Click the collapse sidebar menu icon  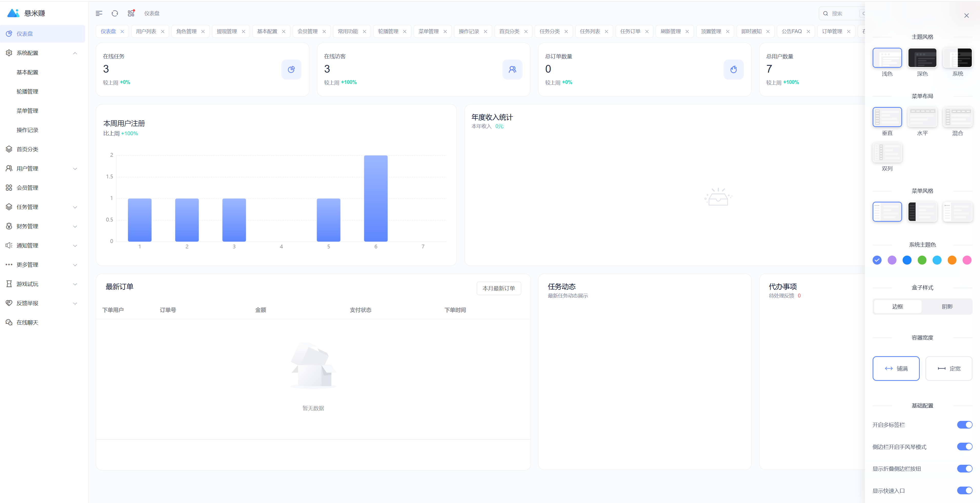(x=99, y=13)
